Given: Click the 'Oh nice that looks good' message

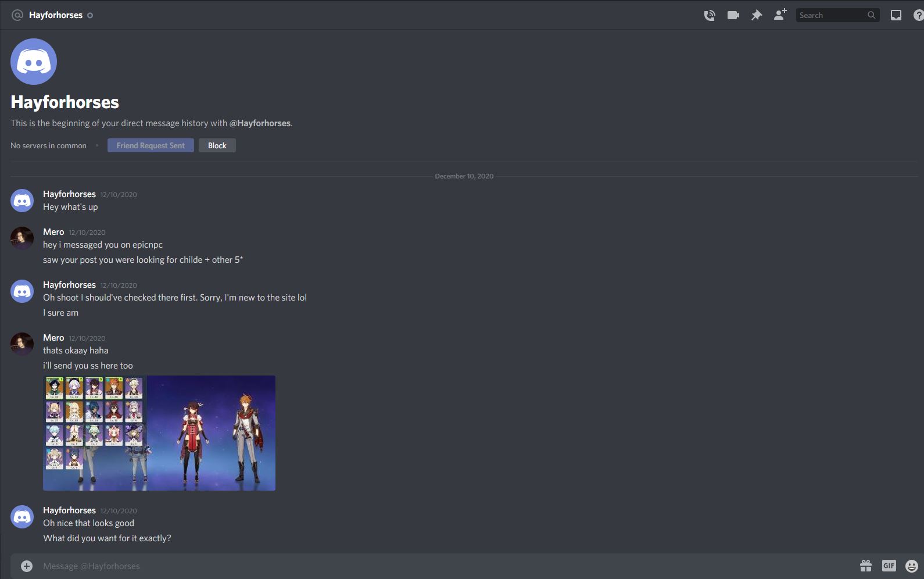Looking at the screenshot, I should (88, 523).
